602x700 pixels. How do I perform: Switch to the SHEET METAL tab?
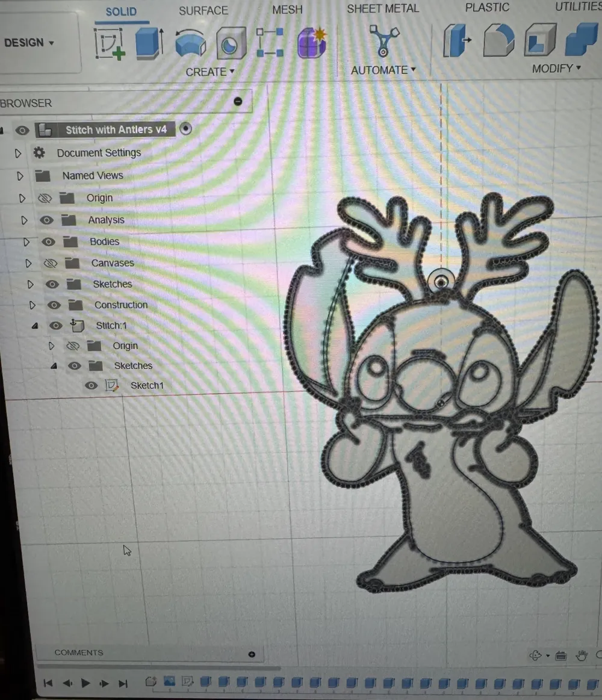[382, 8]
